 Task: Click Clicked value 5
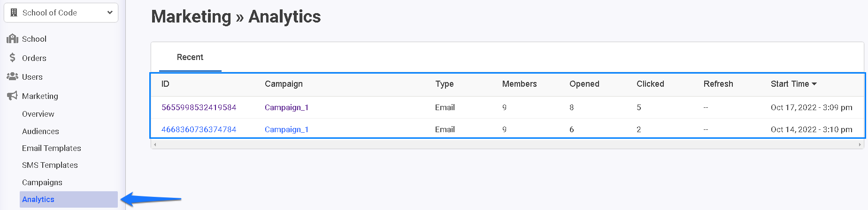coord(638,107)
